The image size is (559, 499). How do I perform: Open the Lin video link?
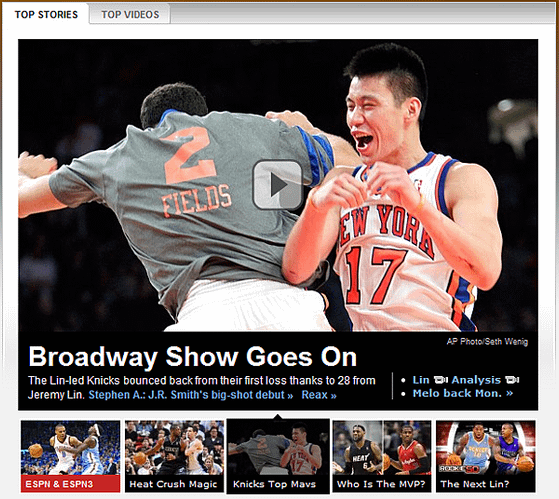(x=421, y=380)
